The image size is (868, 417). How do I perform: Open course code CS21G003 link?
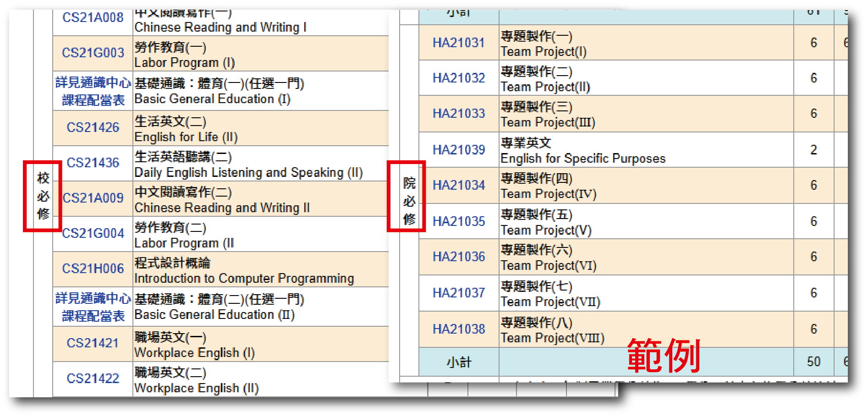click(x=93, y=53)
